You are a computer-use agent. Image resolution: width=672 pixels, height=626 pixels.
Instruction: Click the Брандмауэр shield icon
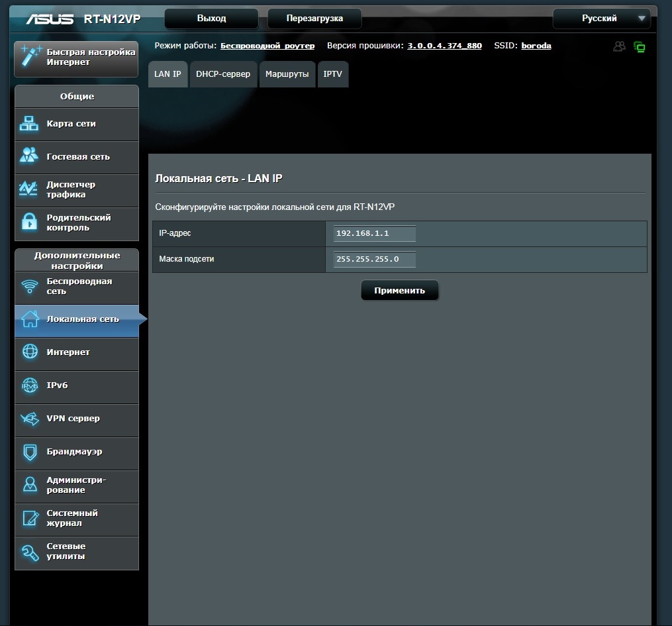coord(30,452)
